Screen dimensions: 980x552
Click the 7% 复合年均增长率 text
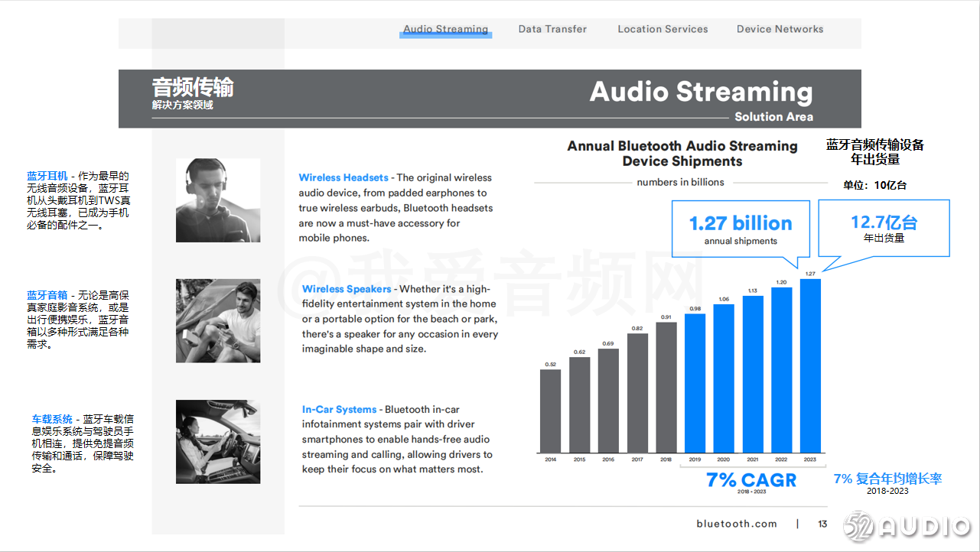point(887,479)
